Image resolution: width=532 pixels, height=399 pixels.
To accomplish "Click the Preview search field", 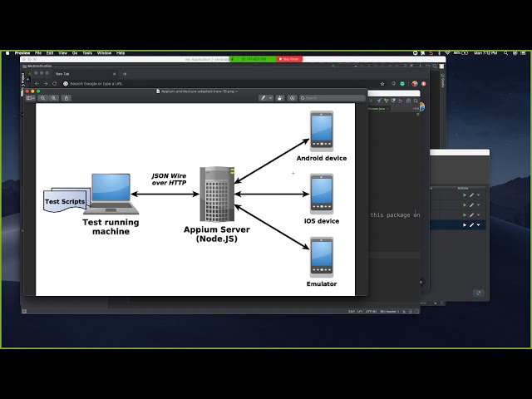I will coord(332,98).
